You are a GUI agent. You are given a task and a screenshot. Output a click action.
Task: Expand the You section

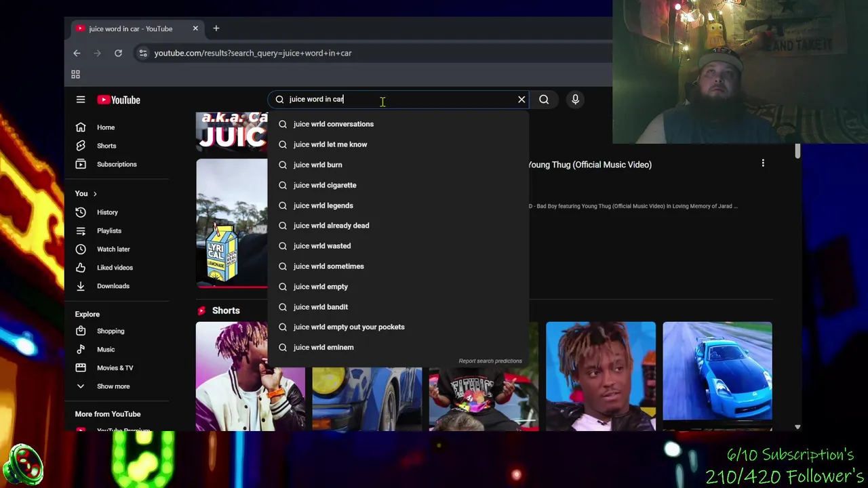pyautogui.click(x=86, y=194)
